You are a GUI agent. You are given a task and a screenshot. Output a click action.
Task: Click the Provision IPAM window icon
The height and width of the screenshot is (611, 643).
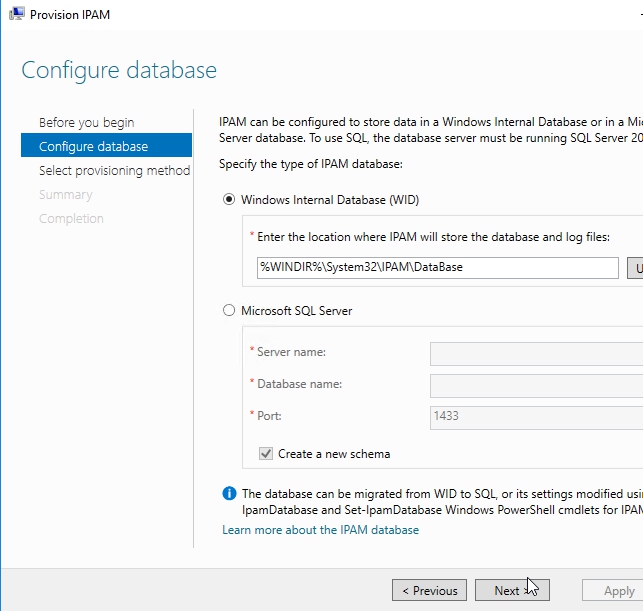16,14
